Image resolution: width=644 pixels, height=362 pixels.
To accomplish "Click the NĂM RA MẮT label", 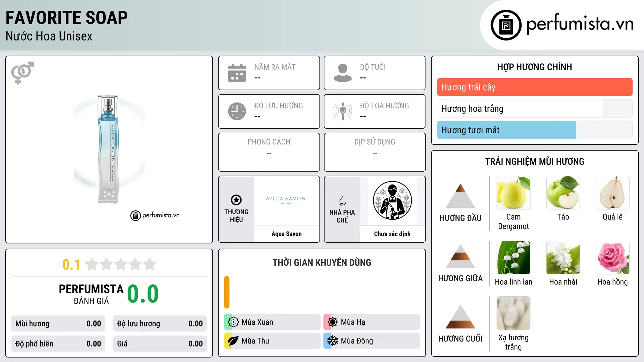I will pyautogui.click(x=275, y=67).
